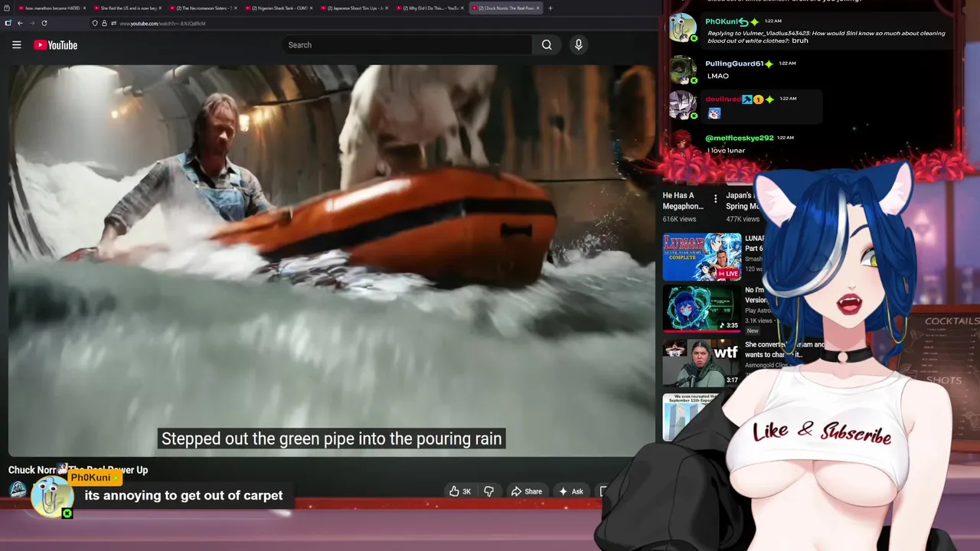Click the tab list icon at tab strip start
The image size is (980, 551).
click(8, 8)
